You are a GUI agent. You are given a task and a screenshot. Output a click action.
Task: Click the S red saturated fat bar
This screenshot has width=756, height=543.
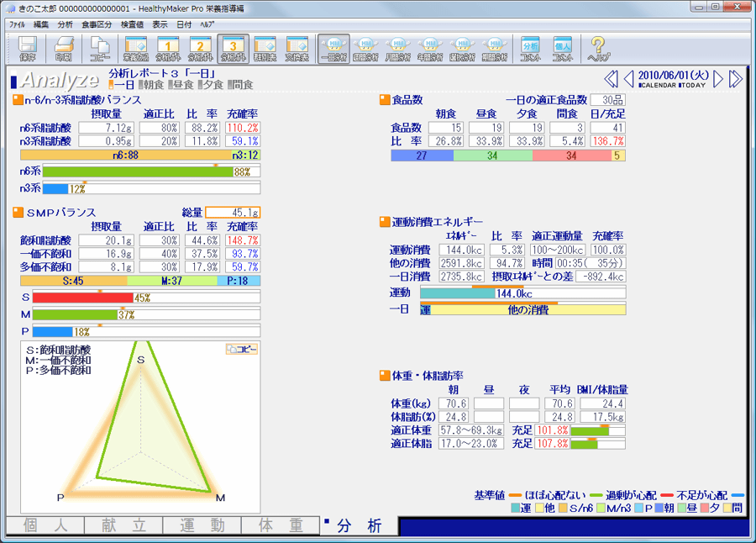pos(82,298)
